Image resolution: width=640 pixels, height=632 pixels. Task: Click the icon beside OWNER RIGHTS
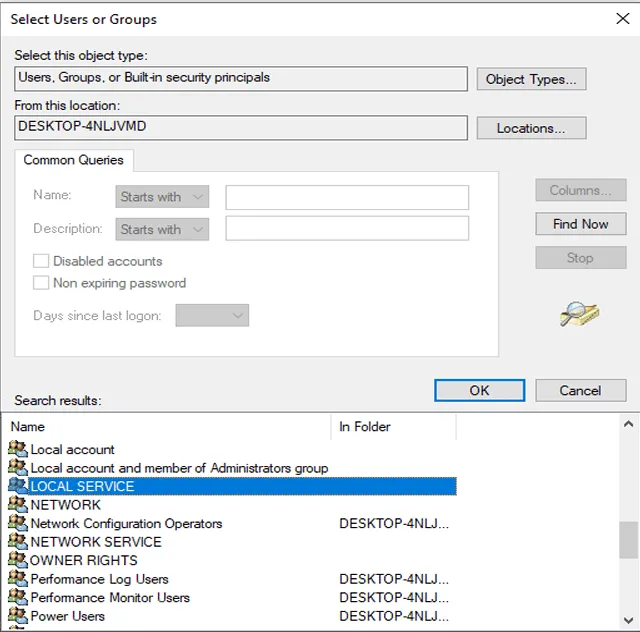(18, 560)
